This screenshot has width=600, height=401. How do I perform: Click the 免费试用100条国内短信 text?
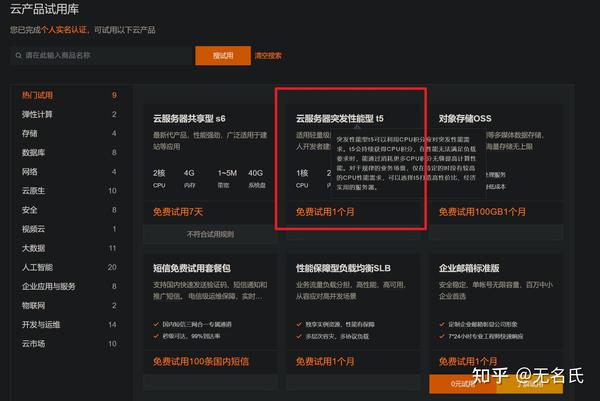click(201, 361)
